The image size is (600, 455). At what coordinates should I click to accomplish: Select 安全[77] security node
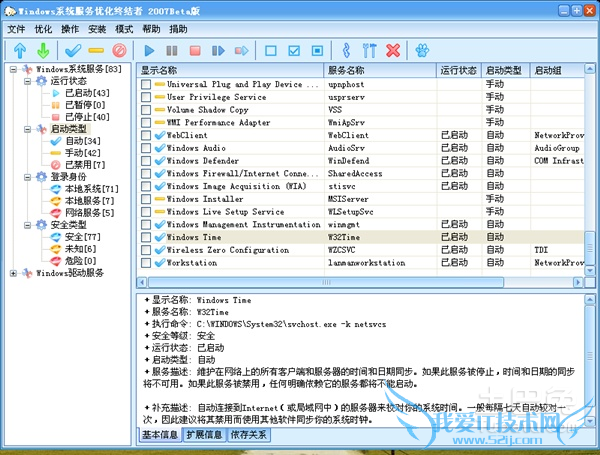83,237
